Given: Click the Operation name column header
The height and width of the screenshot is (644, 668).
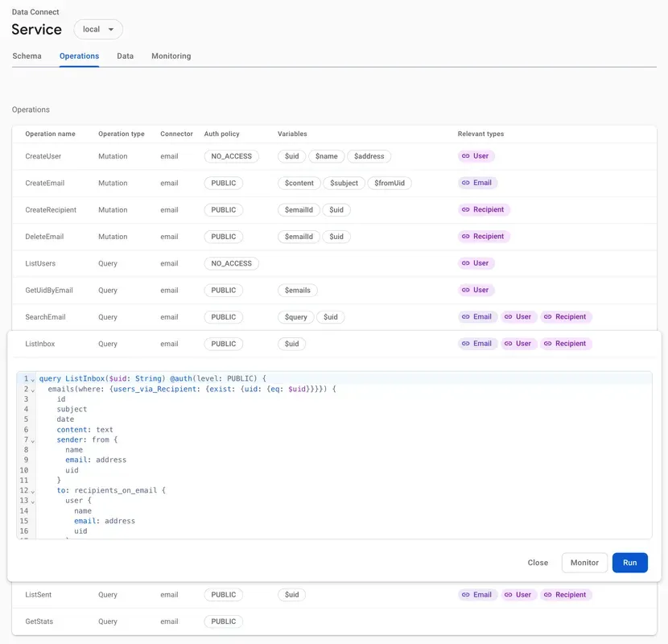Looking at the screenshot, I should click(50, 134).
